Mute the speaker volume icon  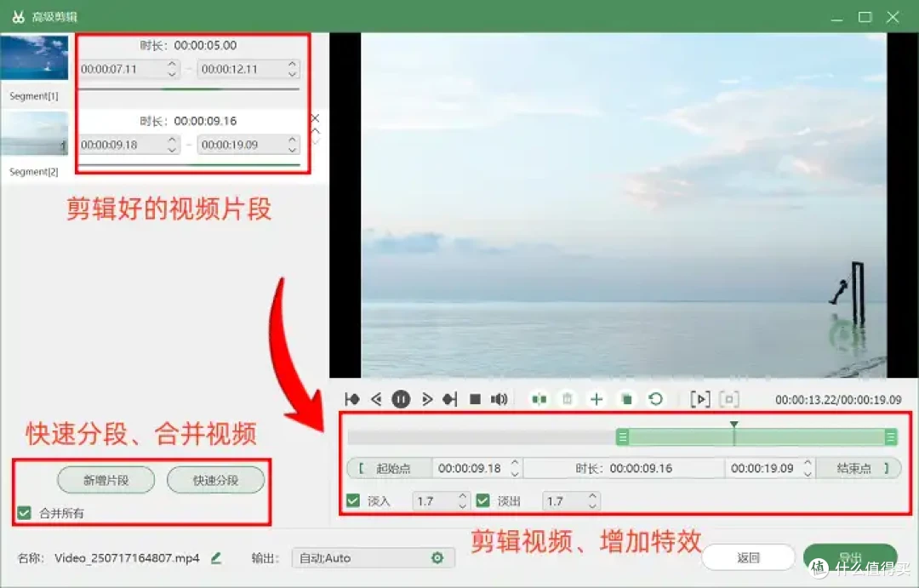[499, 399]
